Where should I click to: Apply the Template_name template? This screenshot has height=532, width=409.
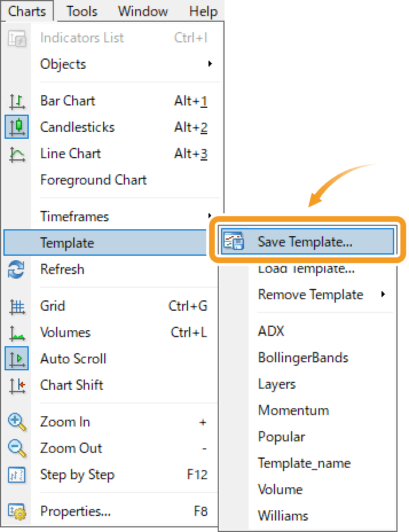point(308,463)
